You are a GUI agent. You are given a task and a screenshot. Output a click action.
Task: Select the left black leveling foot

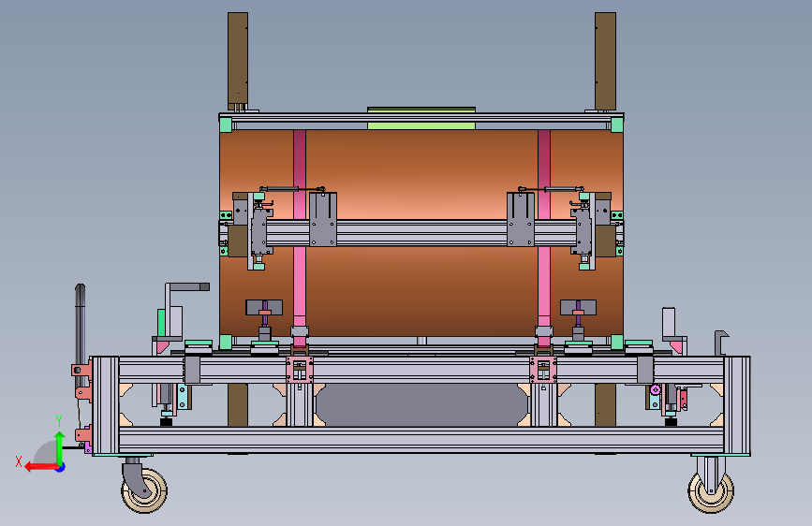(166, 422)
